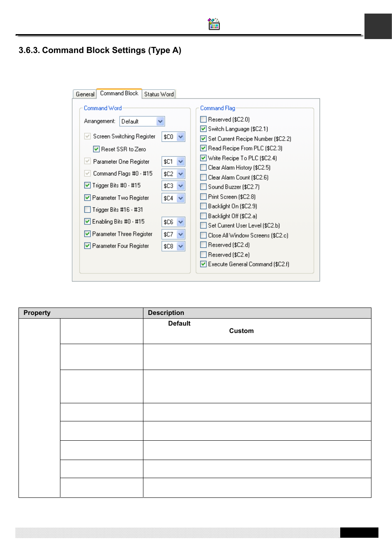
Task: Check the Reserved ($C2.d) flag
Action: (x=203, y=245)
